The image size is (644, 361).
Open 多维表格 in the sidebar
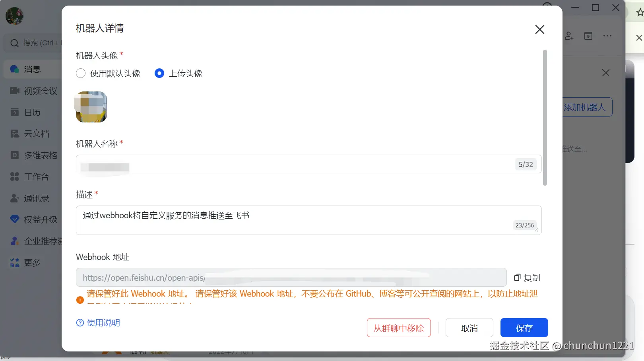34,155
